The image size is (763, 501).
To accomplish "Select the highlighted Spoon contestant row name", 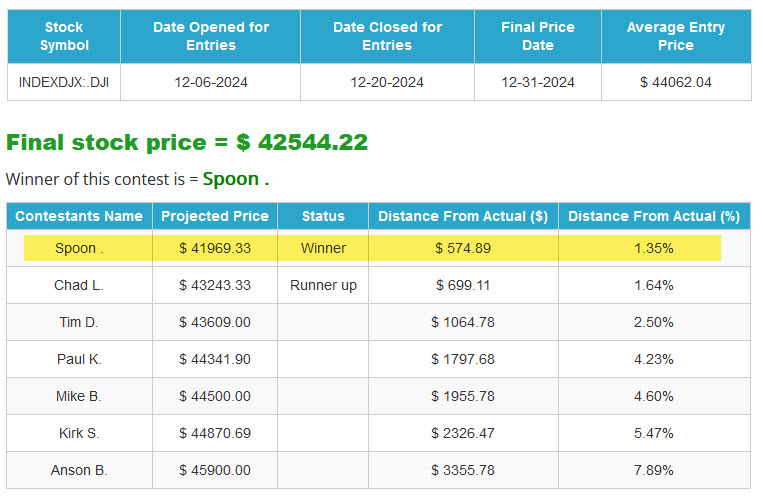I will [x=79, y=249].
